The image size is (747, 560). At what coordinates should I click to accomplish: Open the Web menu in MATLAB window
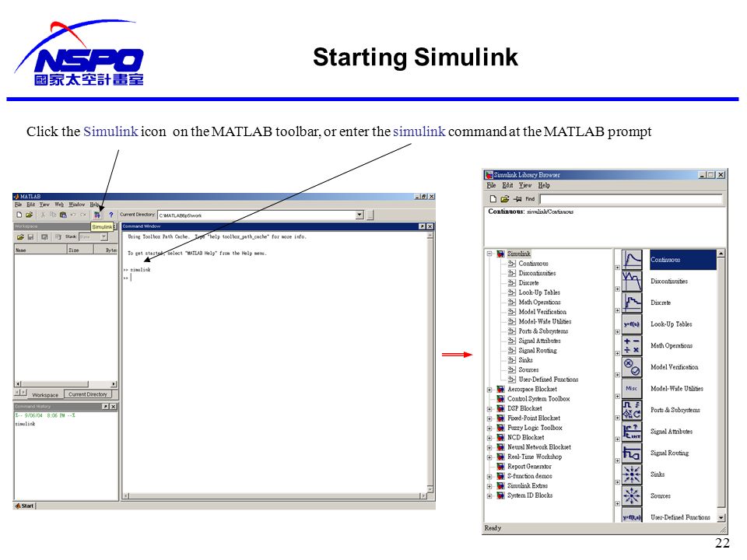click(x=59, y=205)
